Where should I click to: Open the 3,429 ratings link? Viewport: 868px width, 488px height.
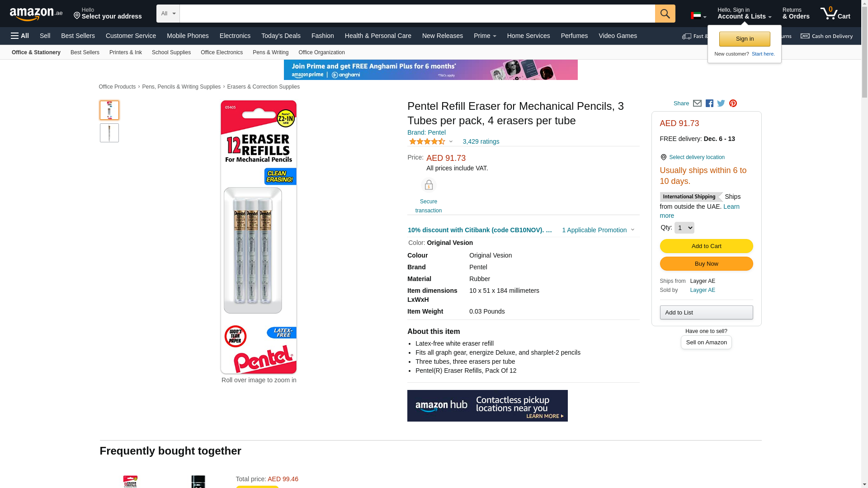tap(481, 141)
